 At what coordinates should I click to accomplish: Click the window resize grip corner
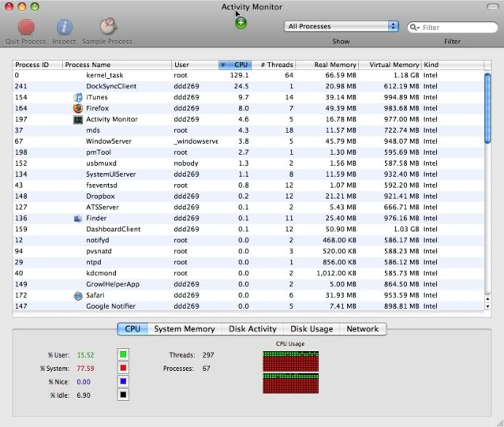(500, 423)
